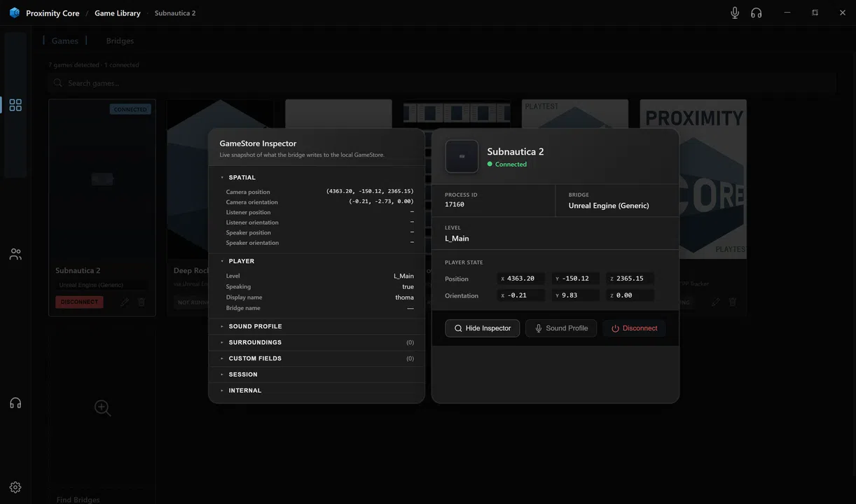Expand the CUSTOM FIELDS section
The height and width of the screenshot is (504, 856).
point(317,358)
